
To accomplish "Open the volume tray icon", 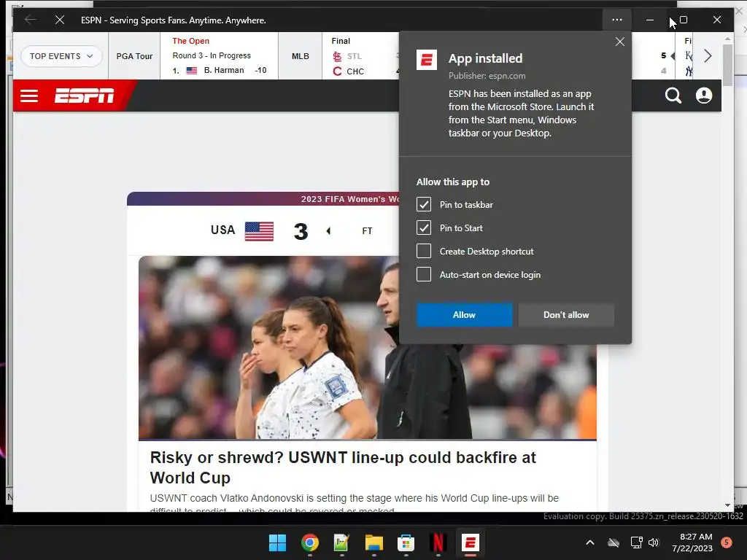I will click(654, 542).
